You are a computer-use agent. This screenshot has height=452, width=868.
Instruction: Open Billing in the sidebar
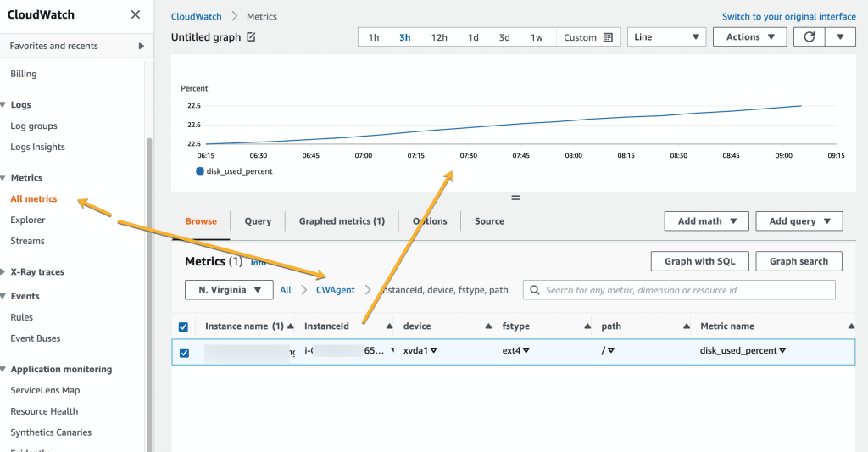[x=23, y=74]
